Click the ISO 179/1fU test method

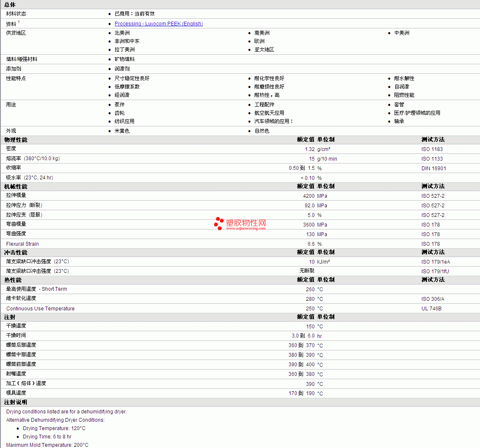coord(435,272)
